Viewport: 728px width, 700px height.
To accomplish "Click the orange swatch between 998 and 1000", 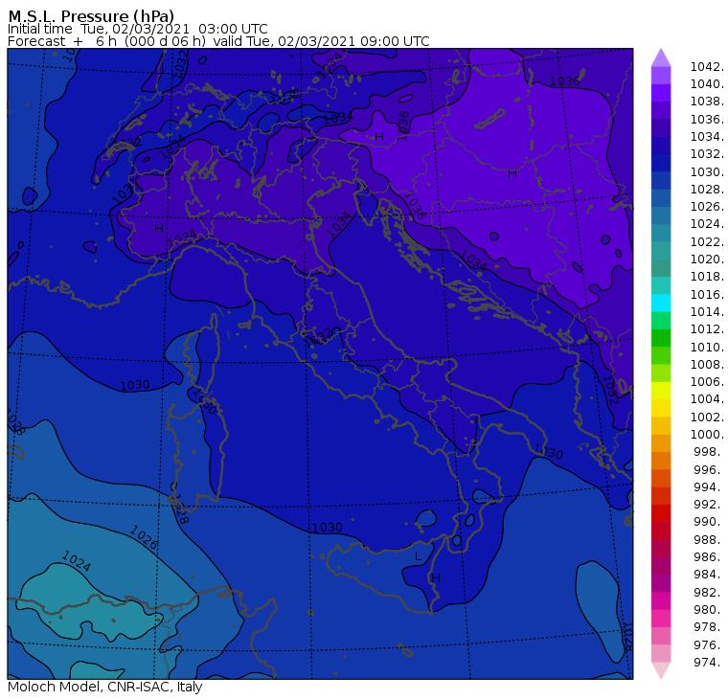I will tap(661, 442).
